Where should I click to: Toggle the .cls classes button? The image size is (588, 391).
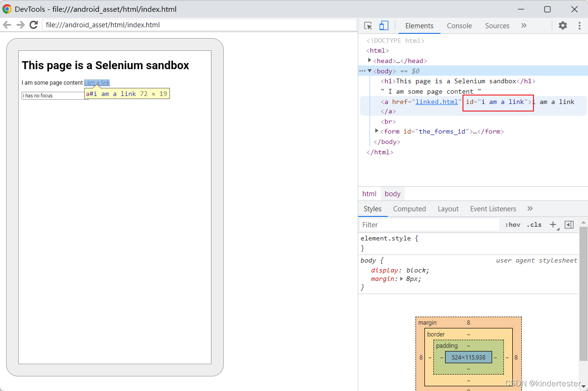(534, 225)
